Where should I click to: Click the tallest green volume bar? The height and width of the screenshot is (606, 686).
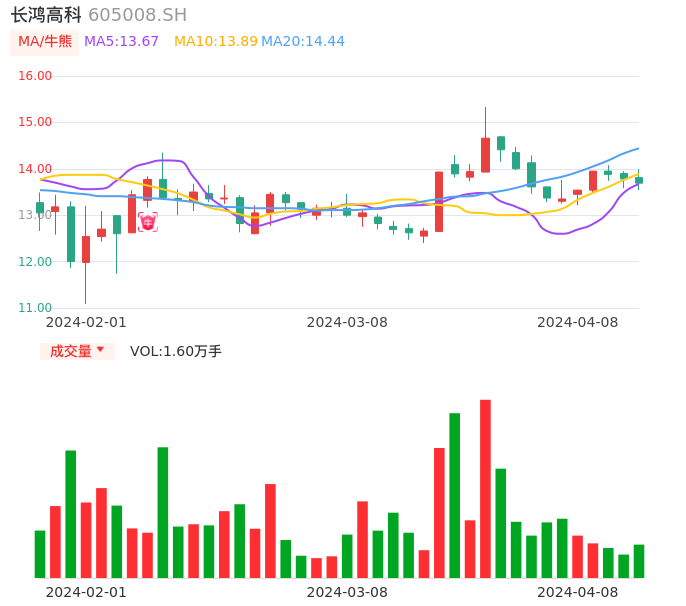tap(454, 495)
